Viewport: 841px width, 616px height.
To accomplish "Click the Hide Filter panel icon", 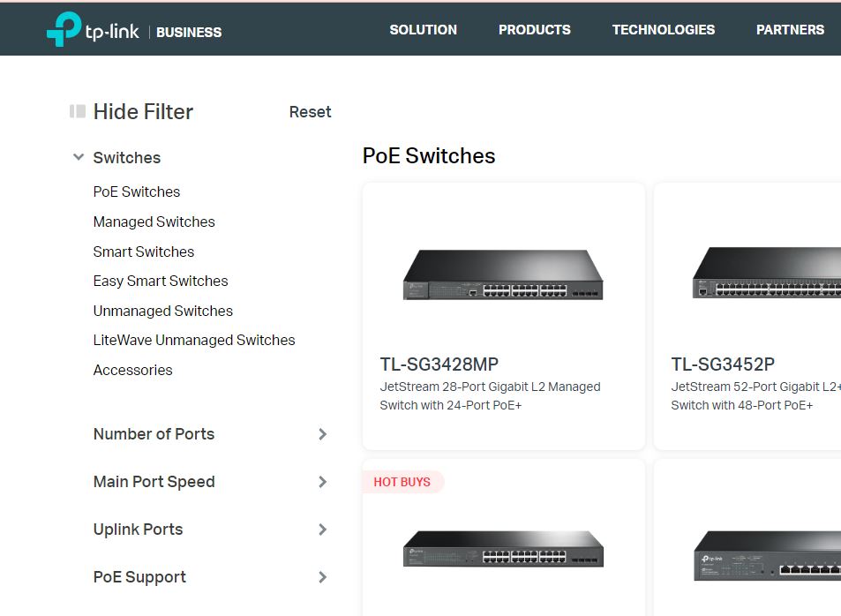I will tap(78, 111).
